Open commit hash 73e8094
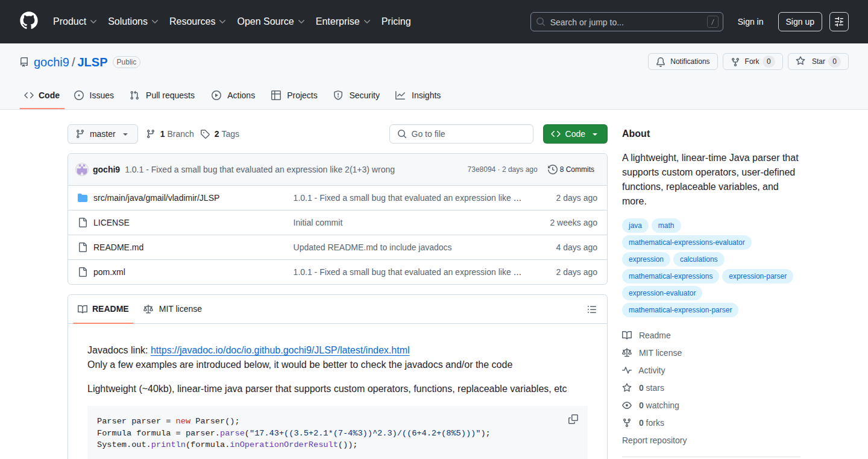Viewport: 868px width, 459px height. pos(482,169)
